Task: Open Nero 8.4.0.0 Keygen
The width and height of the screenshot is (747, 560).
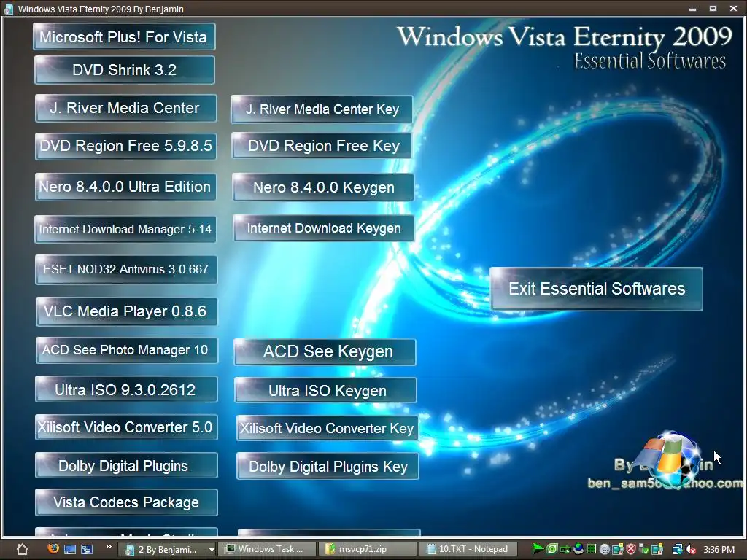Action: point(323,187)
